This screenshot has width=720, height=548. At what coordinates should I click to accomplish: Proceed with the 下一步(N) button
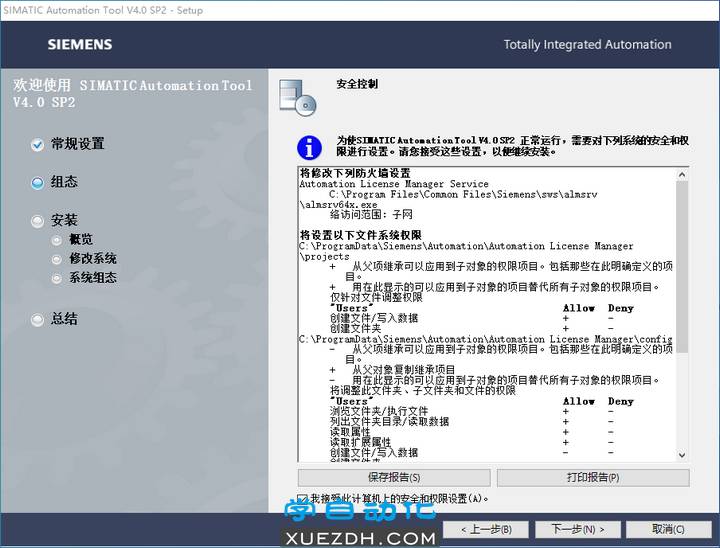pos(578,529)
